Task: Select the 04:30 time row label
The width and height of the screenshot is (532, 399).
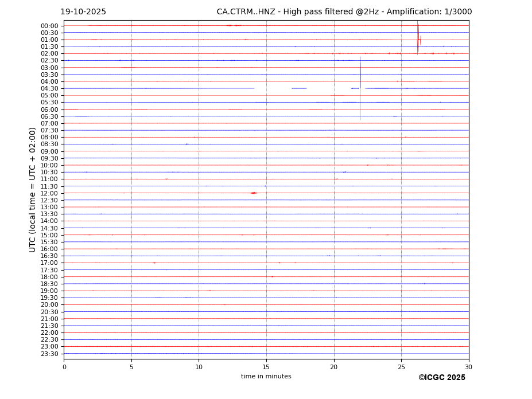Action: point(49,89)
